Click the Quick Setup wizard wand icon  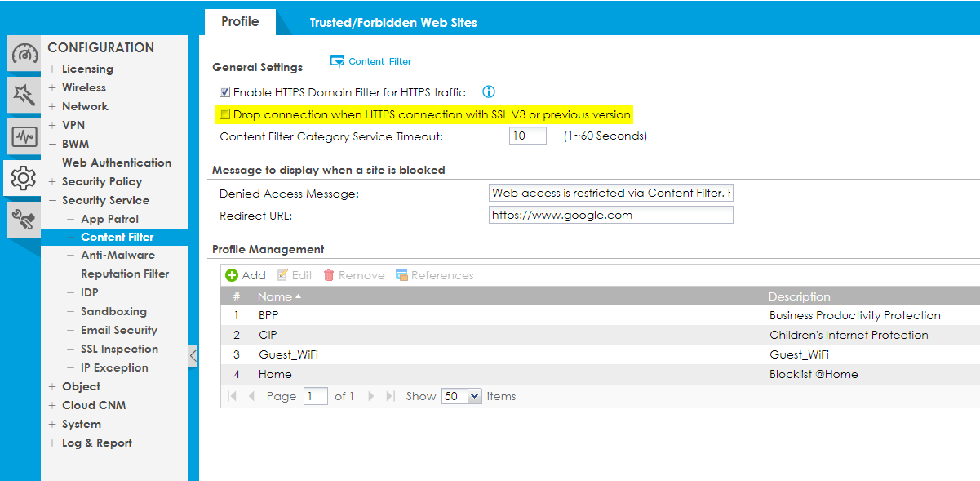(x=24, y=95)
